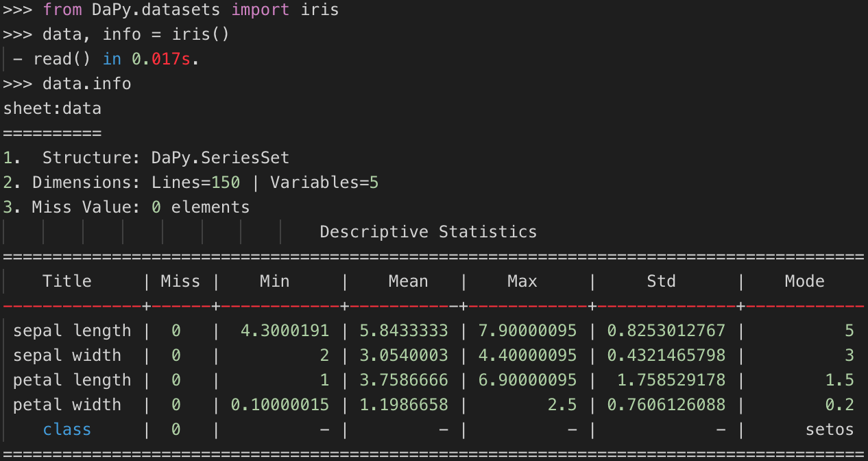This screenshot has height=461, width=868.
Task: Click the 'Title' column header
Action: point(67,281)
